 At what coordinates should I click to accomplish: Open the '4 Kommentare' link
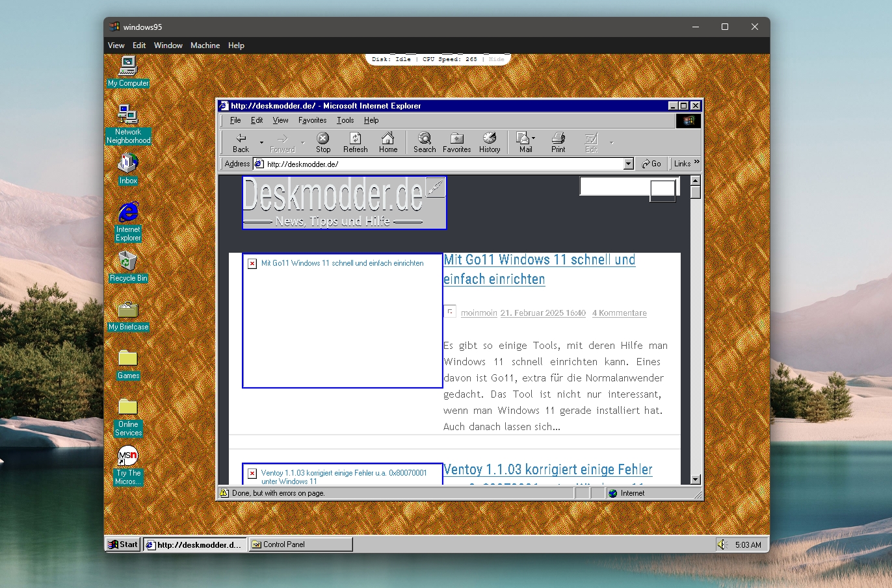[620, 313]
